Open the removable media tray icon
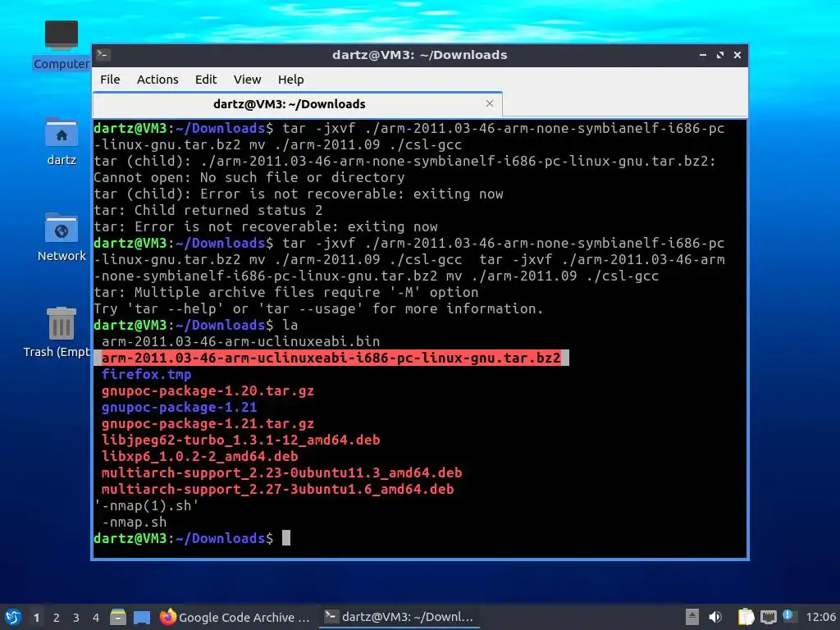Image resolution: width=840 pixels, height=630 pixels. pos(692,617)
